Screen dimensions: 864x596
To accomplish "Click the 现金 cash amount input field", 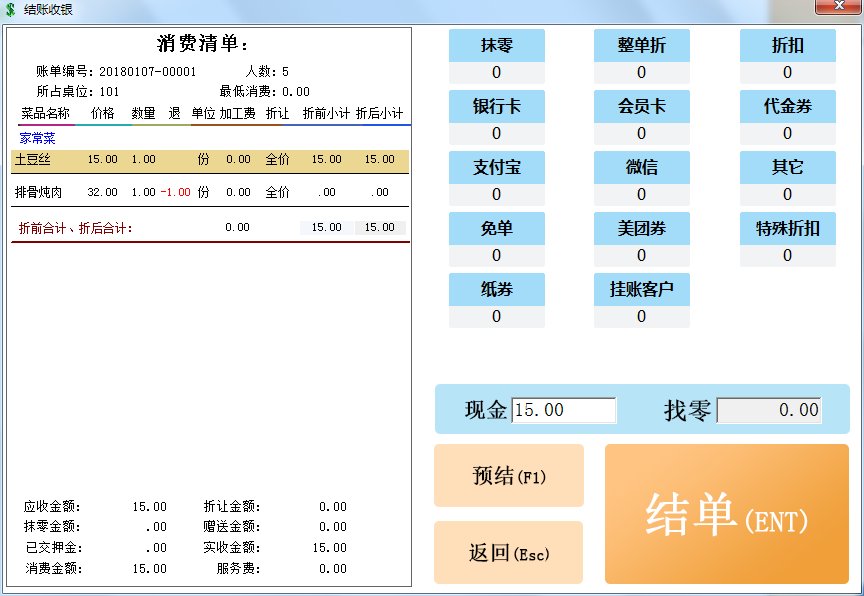I will click(x=564, y=410).
